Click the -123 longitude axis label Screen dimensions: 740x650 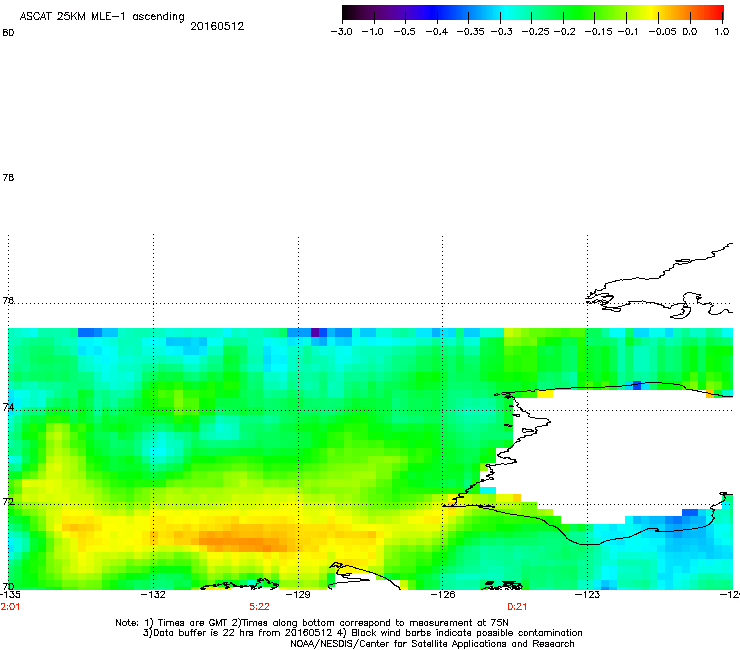pyautogui.click(x=587, y=595)
